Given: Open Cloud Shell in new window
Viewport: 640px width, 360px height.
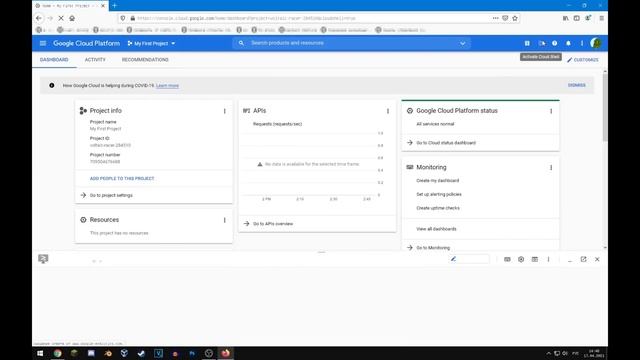Looking at the screenshot, I should pyautogui.click(x=583, y=259).
